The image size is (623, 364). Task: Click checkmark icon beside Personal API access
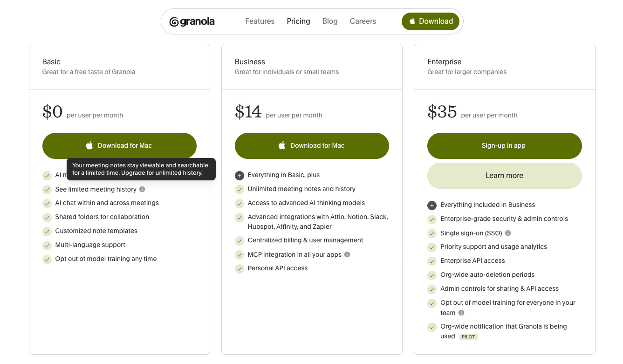(240, 269)
